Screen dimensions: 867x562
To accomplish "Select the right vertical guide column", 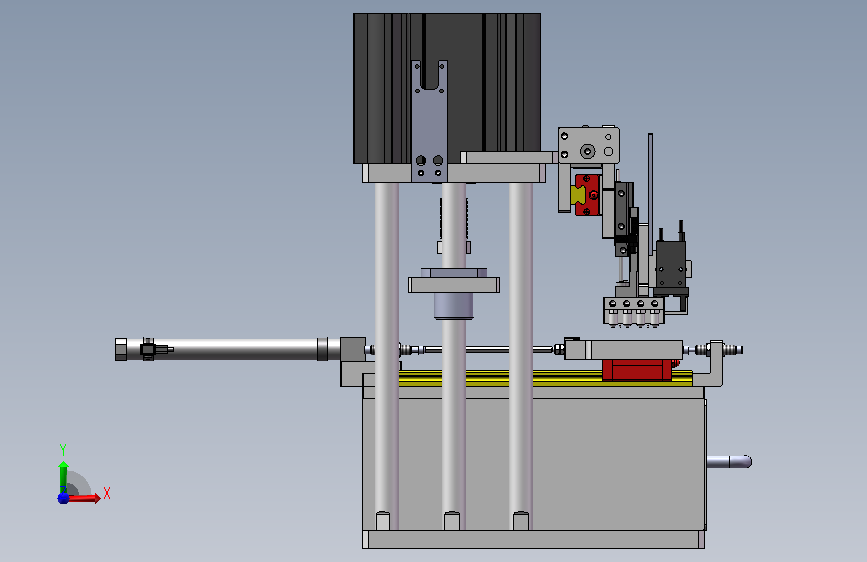I will tap(521, 354).
